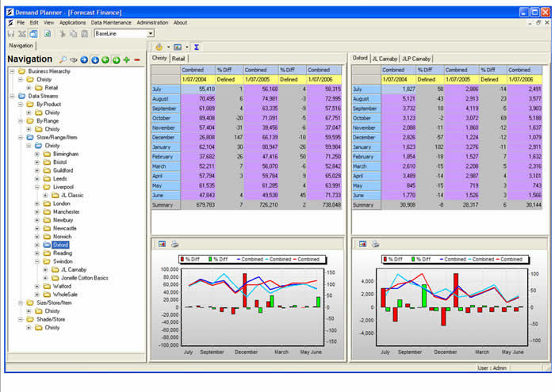The width and height of the screenshot is (555, 392).
Task: Collapse the Business Hierarchy tree node
Action: pos(13,71)
